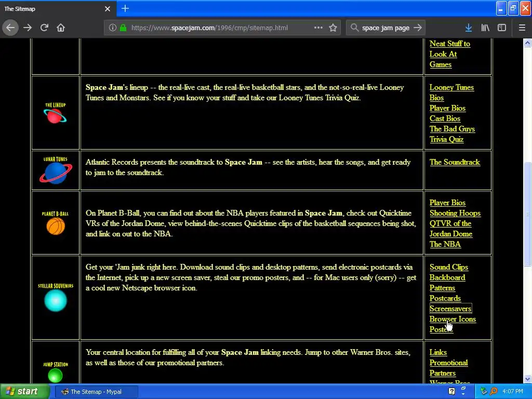
Task: Open the Games link
Action: pyautogui.click(x=441, y=64)
